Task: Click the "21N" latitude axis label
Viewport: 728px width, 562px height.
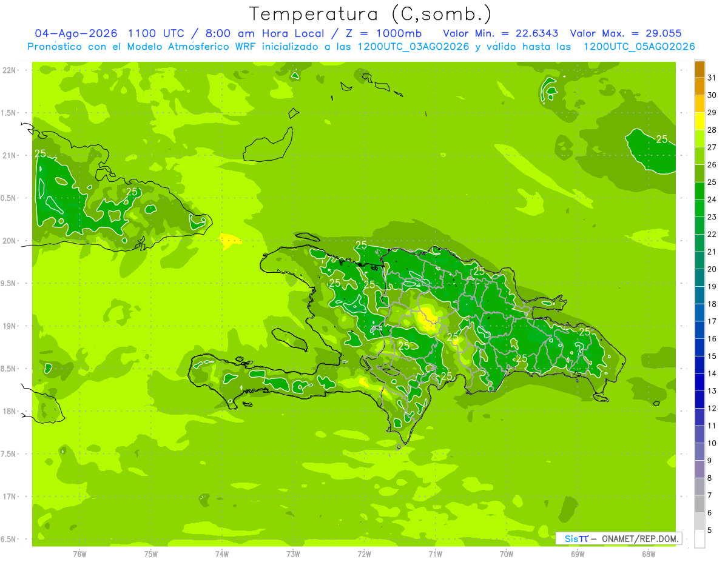Action: [8, 155]
